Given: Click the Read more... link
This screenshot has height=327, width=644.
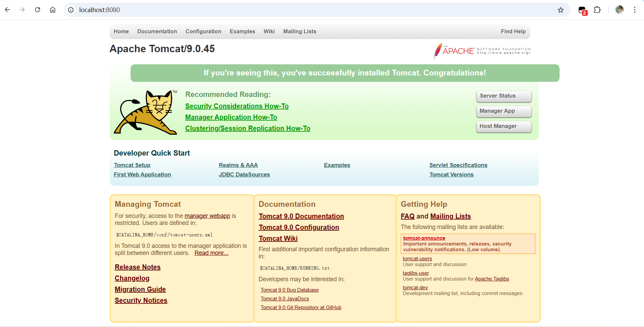Looking at the screenshot, I should click(211, 253).
